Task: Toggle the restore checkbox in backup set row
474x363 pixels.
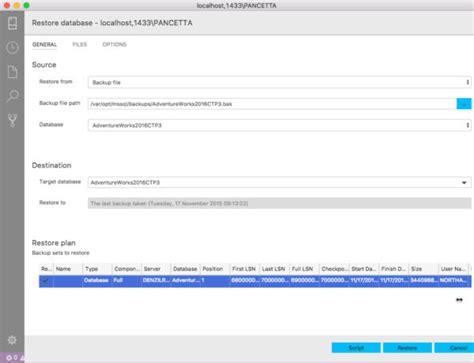Action: 46,281
